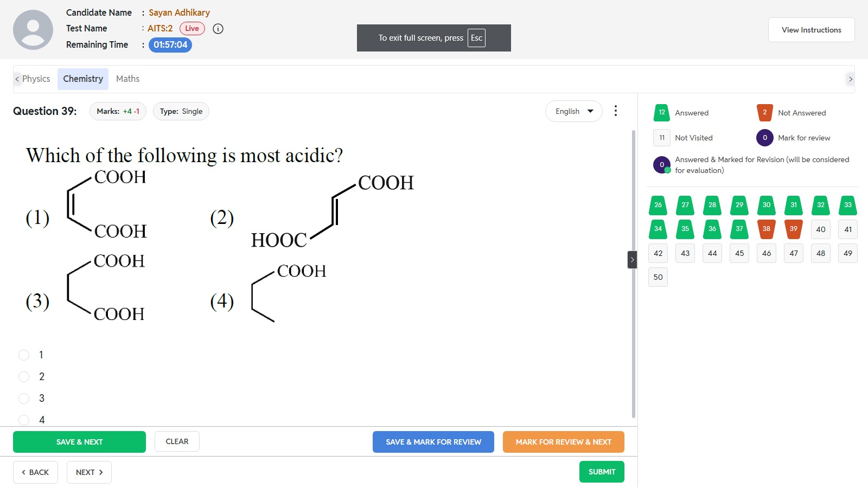
Task: Open unvisited question 41
Action: coord(848,229)
